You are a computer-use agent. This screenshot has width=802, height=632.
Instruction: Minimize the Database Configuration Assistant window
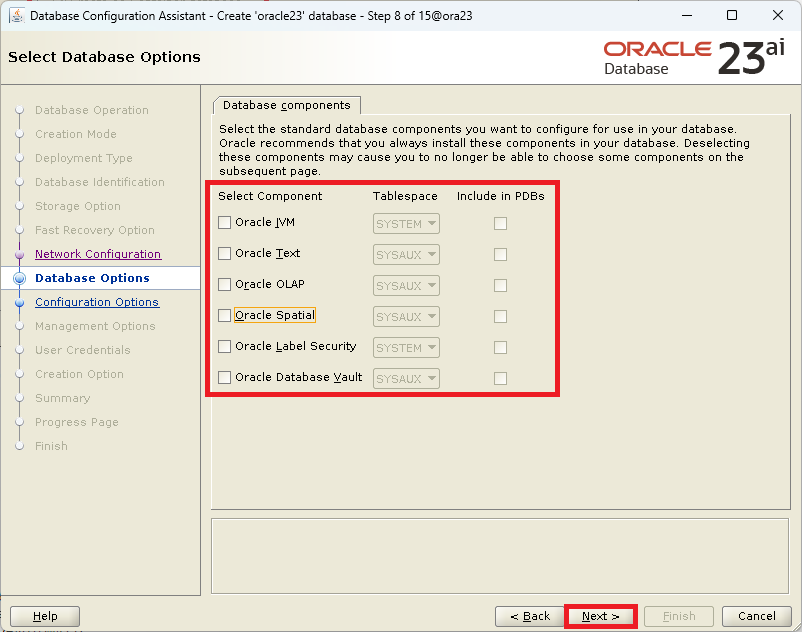(687, 15)
